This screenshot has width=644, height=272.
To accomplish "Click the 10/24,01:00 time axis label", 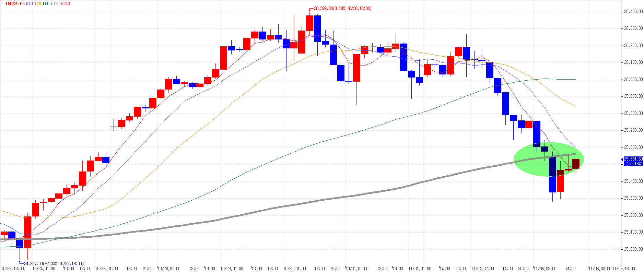I will [44, 269].
